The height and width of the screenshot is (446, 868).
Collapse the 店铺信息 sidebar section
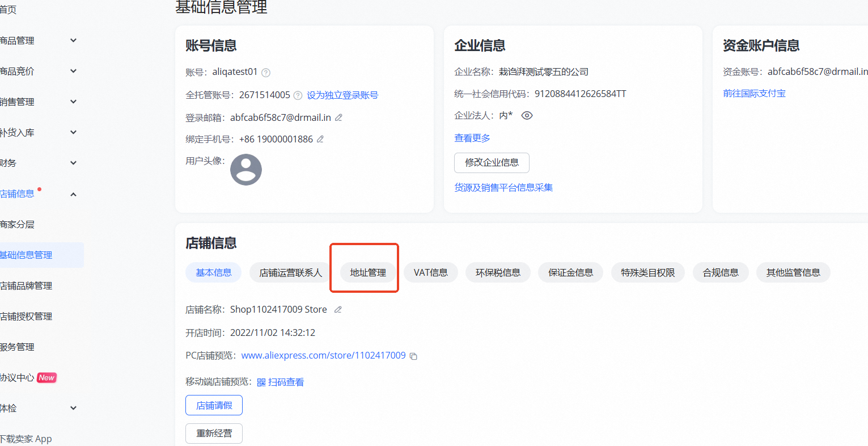[73, 194]
